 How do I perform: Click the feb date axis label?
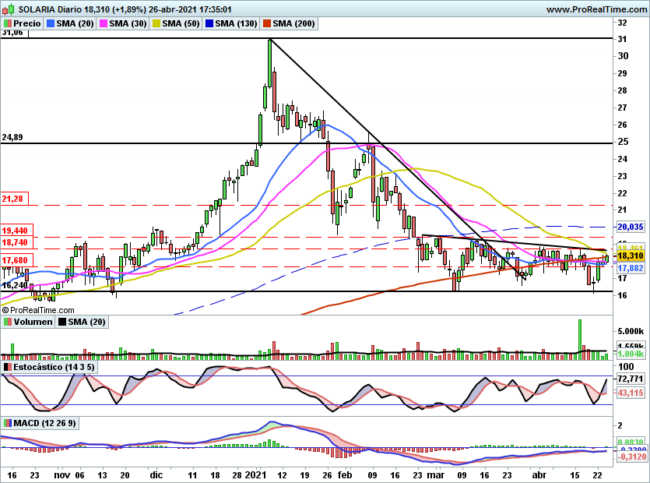(345, 475)
